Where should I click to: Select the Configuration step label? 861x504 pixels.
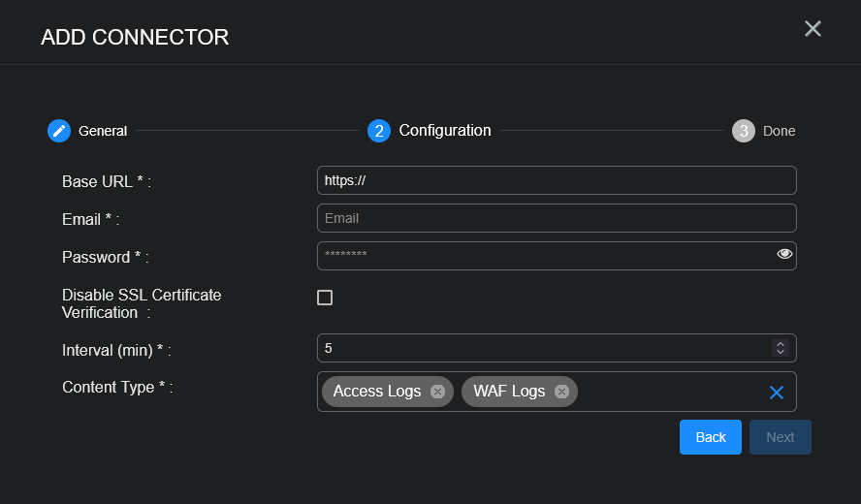click(445, 131)
